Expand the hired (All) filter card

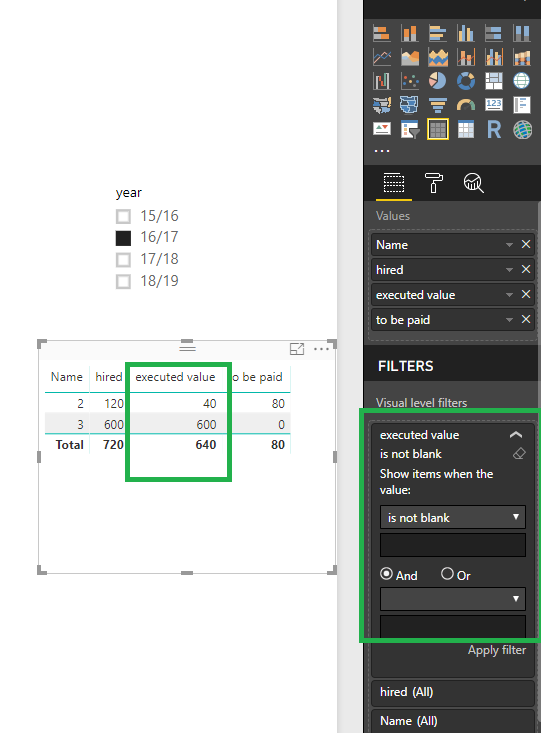click(453, 692)
